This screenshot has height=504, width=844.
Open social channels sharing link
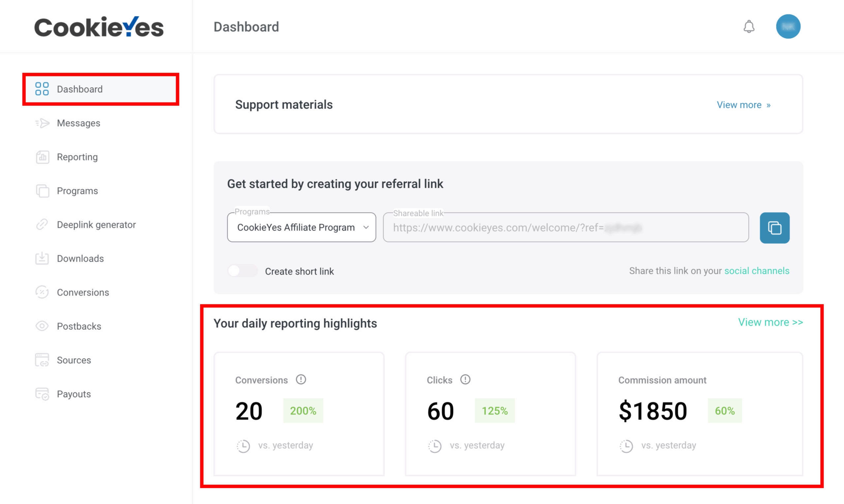[x=757, y=271]
